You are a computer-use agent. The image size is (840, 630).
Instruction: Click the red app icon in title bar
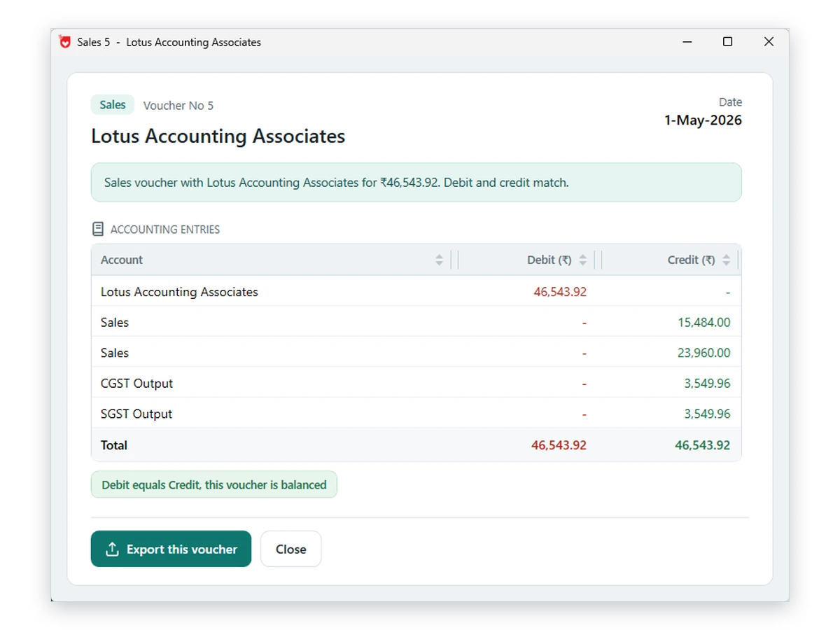[65, 42]
